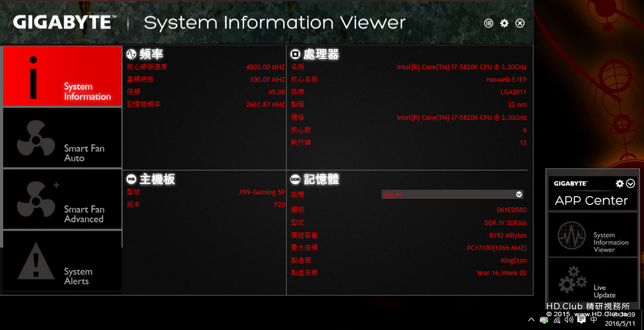Click the GIGABYTE logo in header
The image size is (644, 330).
coord(64,23)
